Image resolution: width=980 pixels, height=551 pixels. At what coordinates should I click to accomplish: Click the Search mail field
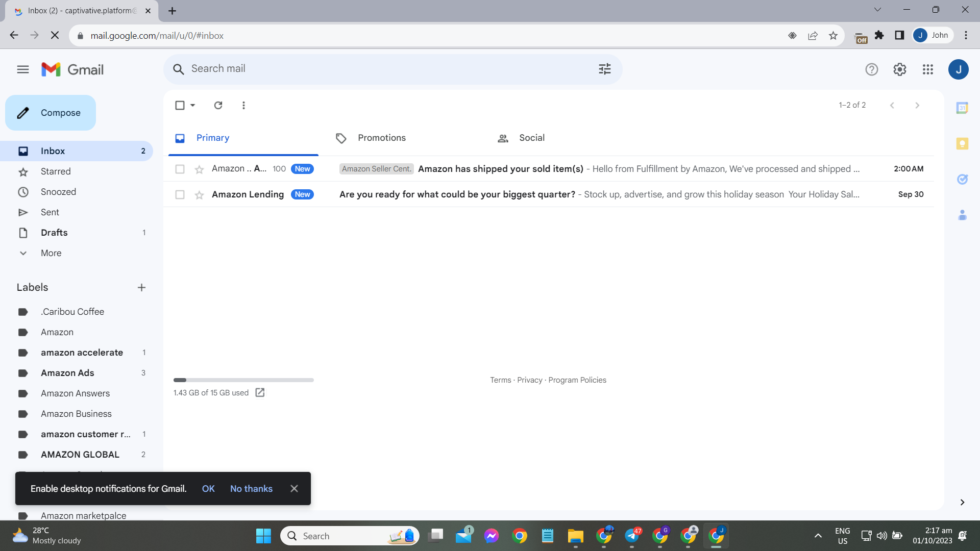[x=393, y=69]
